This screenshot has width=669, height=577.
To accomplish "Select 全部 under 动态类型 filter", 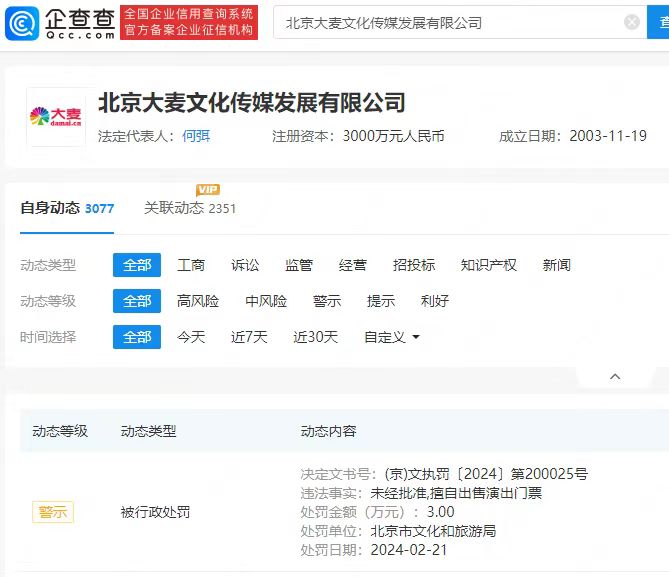I will click(137, 265).
